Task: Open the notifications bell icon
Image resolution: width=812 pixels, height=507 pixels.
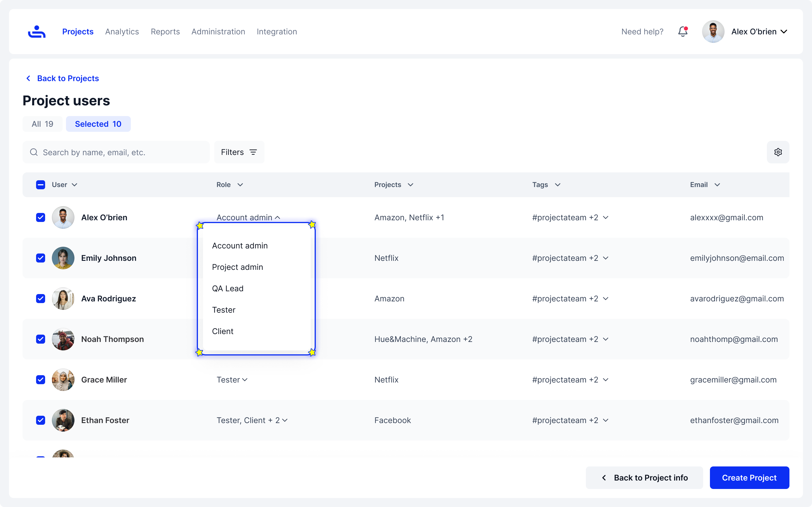Action: tap(683, 32)
